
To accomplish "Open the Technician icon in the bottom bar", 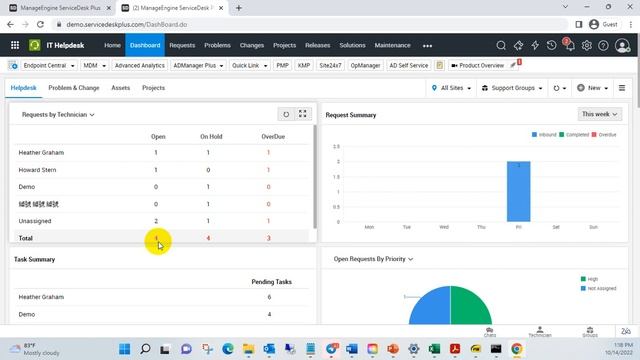I will (540, 332).
